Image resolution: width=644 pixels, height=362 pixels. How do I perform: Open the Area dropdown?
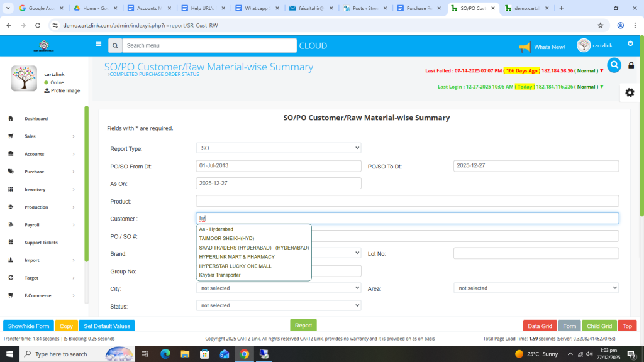point(536,288)
